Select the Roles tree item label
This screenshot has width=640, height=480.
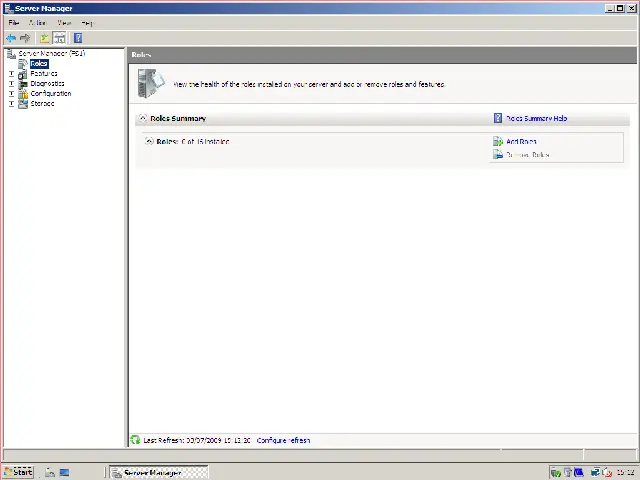(x=39, y=64)
